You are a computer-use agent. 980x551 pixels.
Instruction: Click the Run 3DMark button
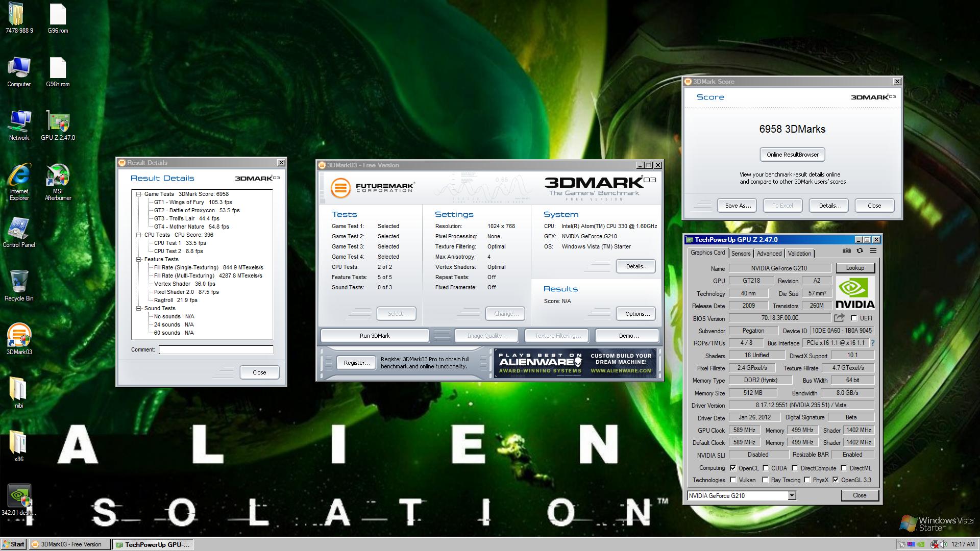click(x=375, y=336)
